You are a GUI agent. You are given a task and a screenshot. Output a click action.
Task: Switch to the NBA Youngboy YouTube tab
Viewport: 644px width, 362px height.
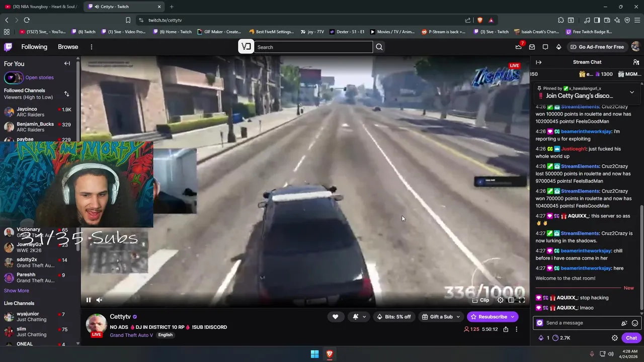click(x=41, y=7)
